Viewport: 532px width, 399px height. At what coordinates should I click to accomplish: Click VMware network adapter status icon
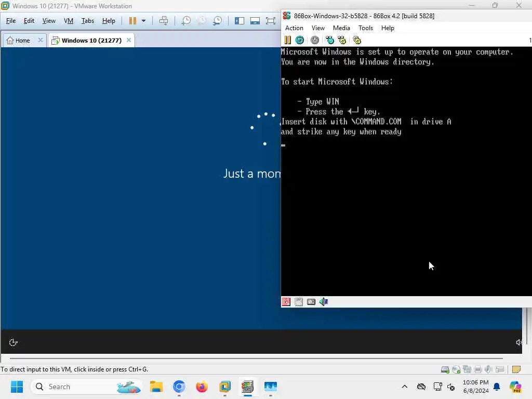click(467, 369)
